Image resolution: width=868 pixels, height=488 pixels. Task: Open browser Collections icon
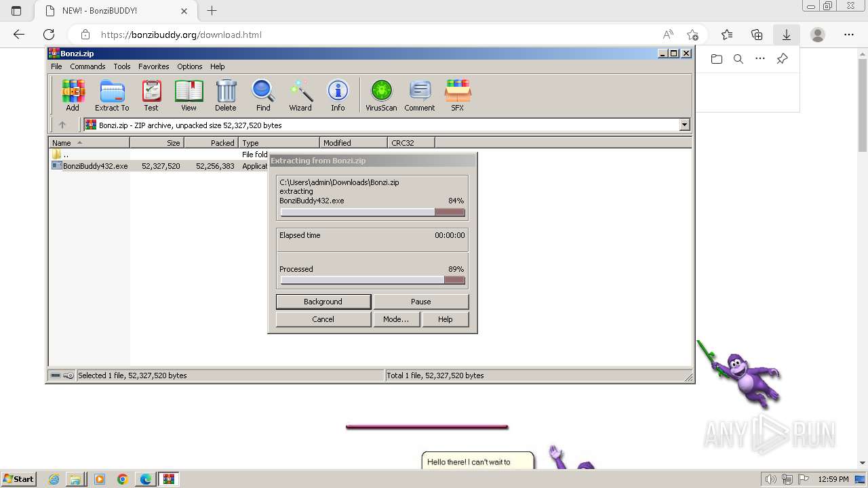click(x=757, y=35)
